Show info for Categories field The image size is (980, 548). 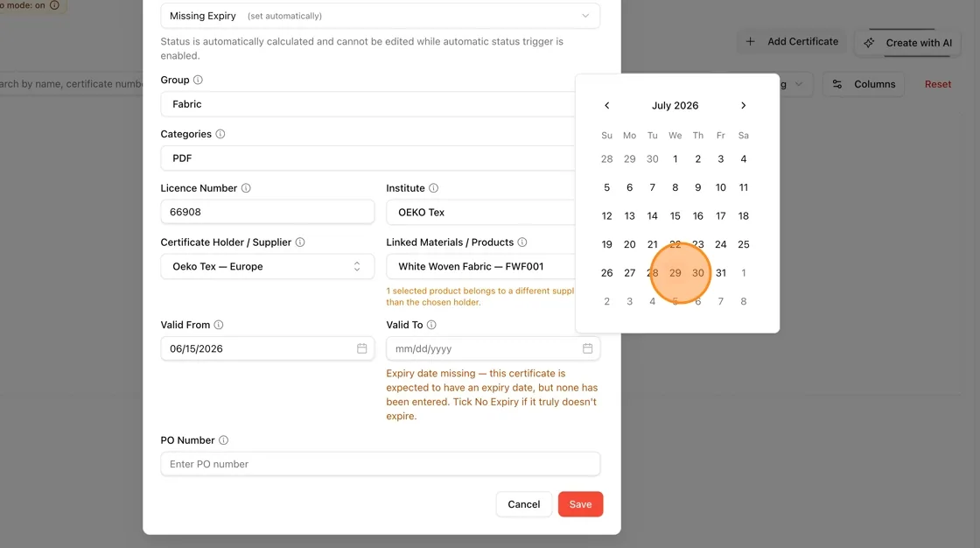click(220, 134)
